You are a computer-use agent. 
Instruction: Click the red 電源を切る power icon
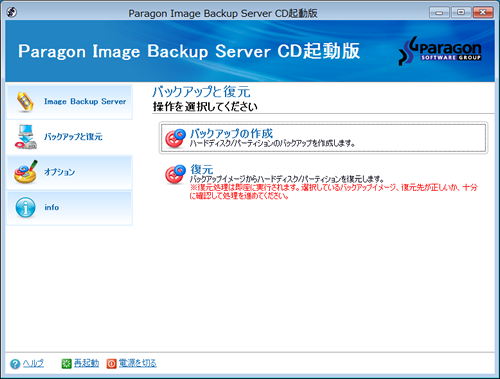point(112,364)
